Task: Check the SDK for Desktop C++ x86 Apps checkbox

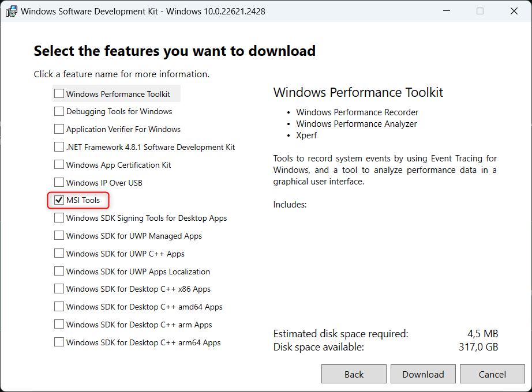Action: tap(59, 289)
